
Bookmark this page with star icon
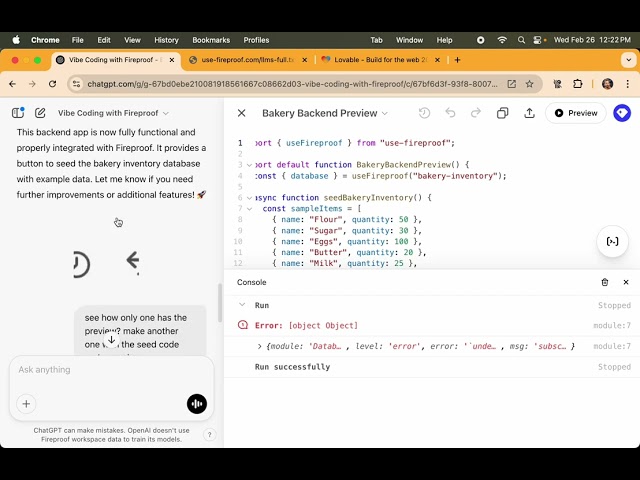click(x=530, y=84)
